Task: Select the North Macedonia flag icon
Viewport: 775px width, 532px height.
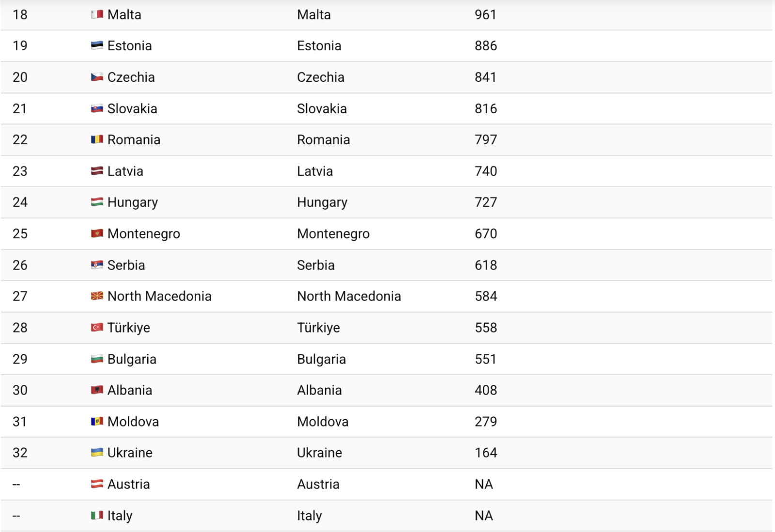Action: click(97, 296)
